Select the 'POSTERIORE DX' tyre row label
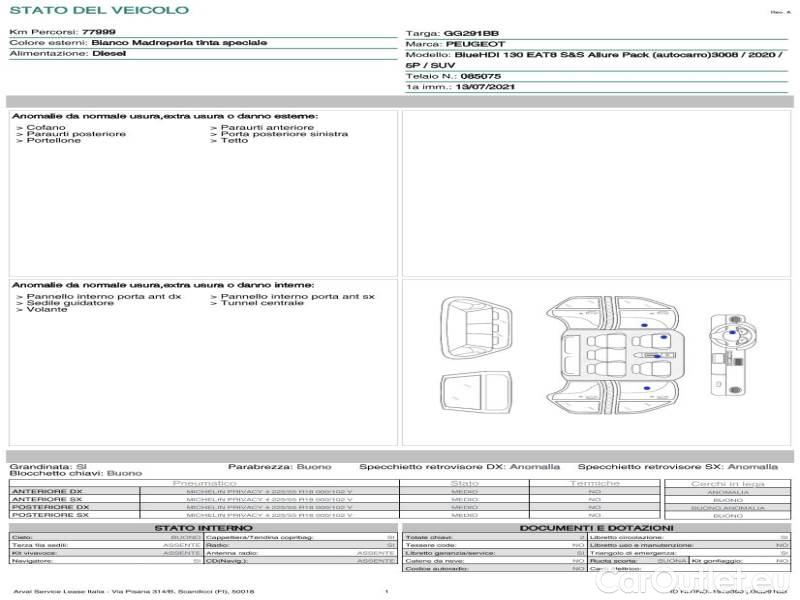 51,507
